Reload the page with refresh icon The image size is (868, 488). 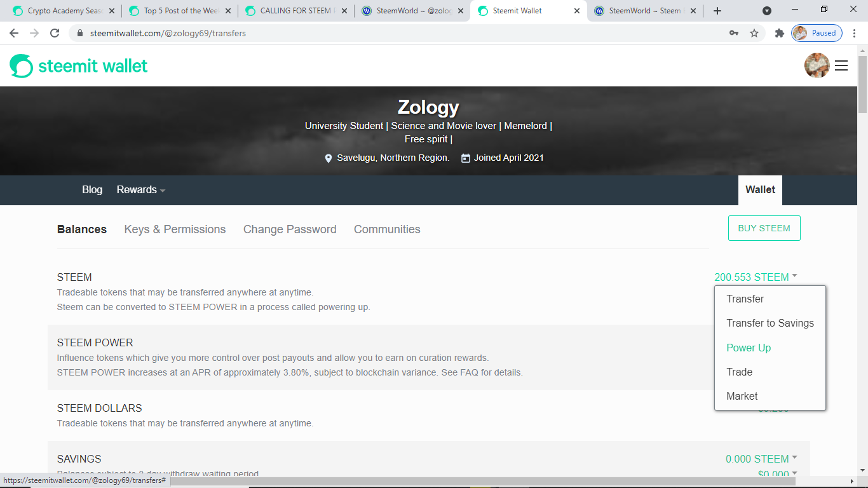[x=55, y=33]
